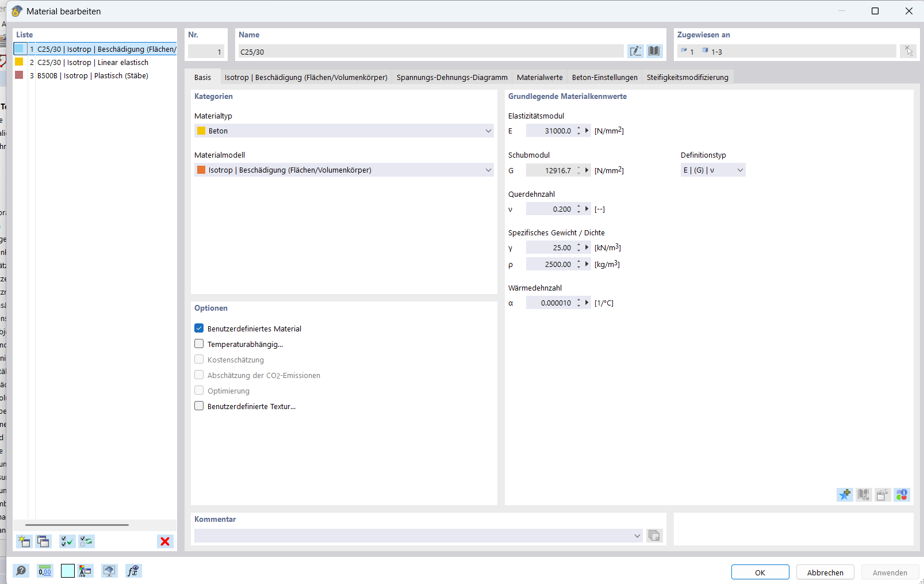Click the light cyan color swatch
The image size is (924, 584).
[x=68, y=571]
